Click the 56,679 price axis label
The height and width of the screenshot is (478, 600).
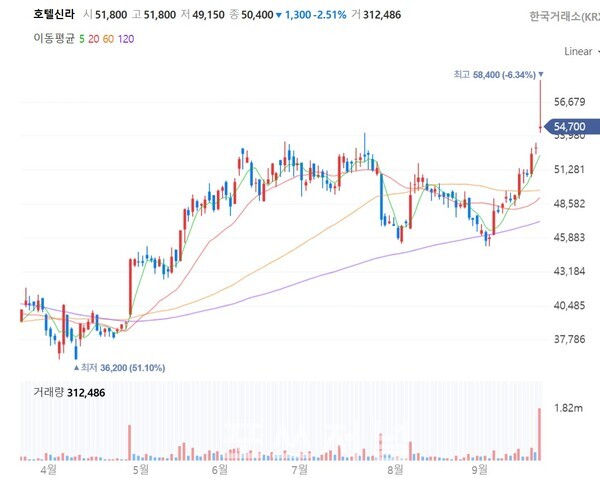pyautogui.click(x=568, y=102)
